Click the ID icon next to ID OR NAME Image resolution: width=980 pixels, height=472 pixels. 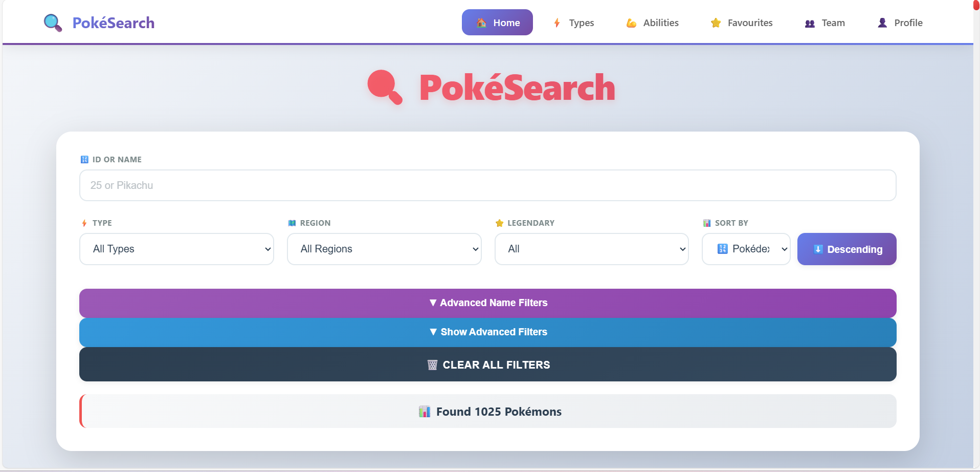(x=84, y=159)
